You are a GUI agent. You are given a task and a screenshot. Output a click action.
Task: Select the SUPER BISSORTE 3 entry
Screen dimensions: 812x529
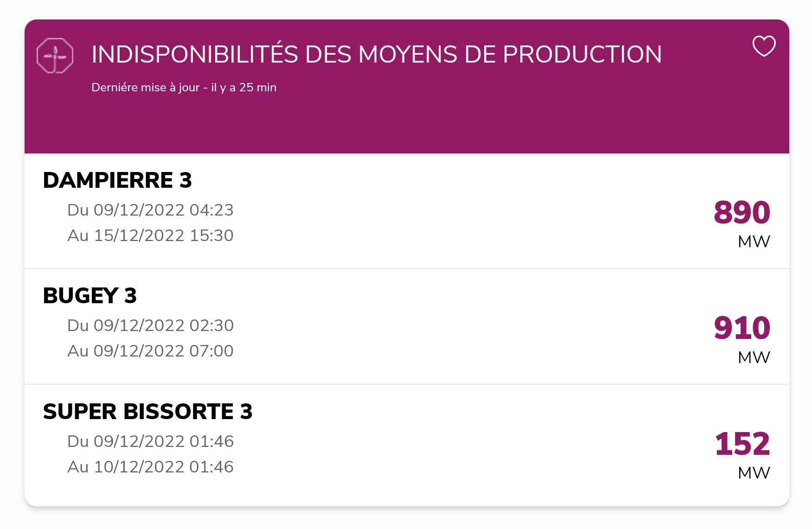coord(407,445)
